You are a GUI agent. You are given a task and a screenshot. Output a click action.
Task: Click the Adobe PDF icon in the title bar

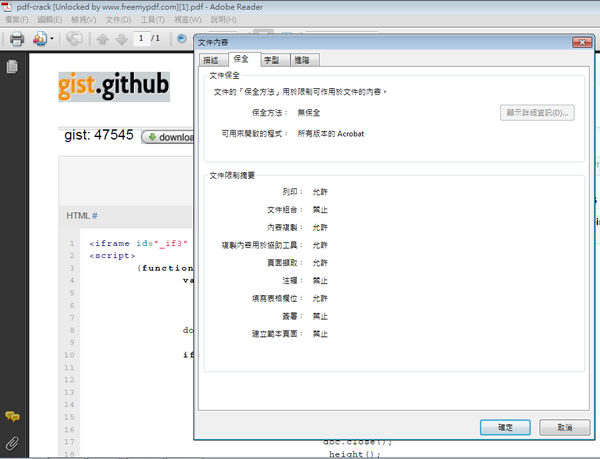[7, 7]
